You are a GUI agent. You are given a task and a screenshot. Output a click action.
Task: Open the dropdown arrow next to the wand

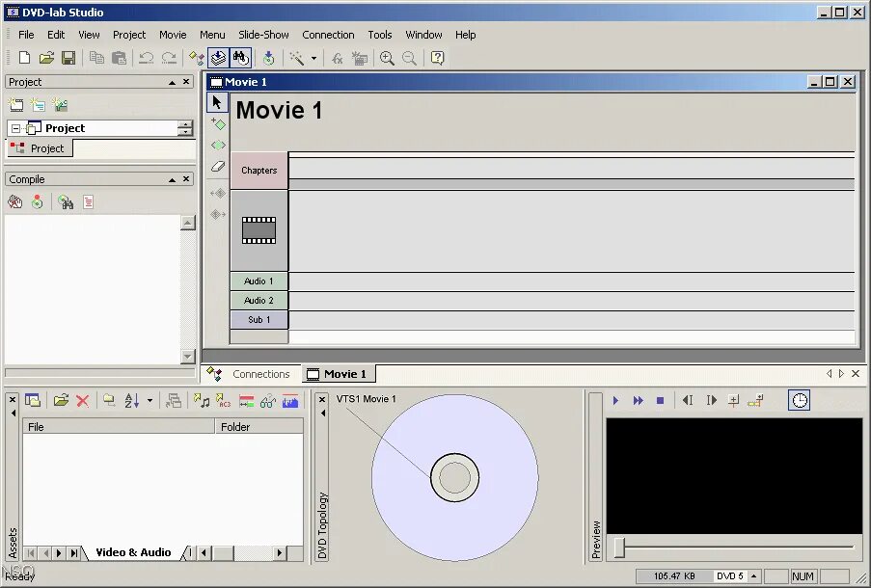(313, 58)
